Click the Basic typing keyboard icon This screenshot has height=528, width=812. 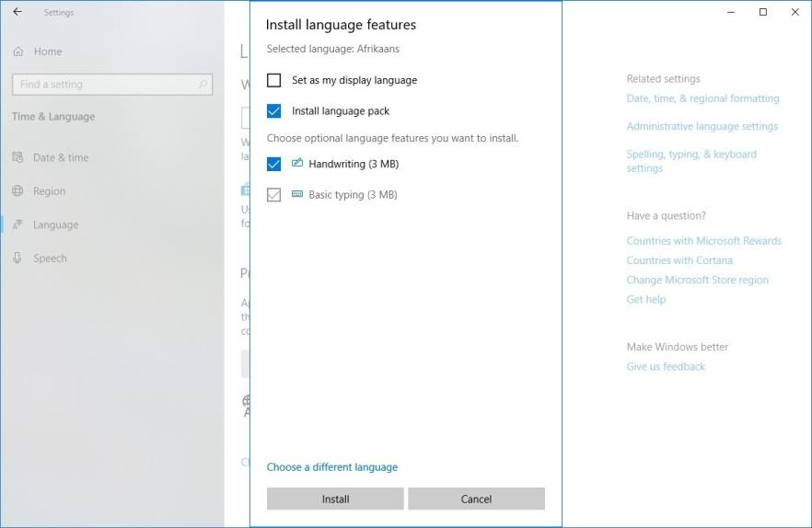pyautogui.click(x=296, y=194)
